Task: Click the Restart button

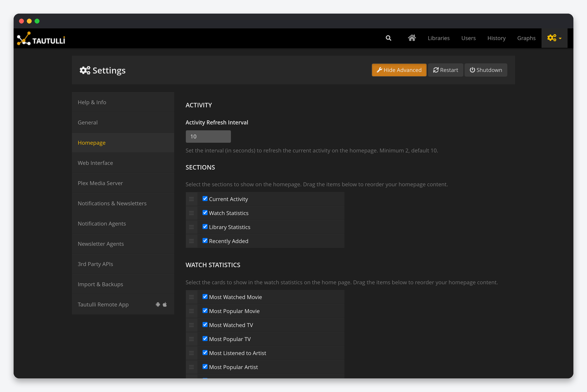Action: (445, 70)
